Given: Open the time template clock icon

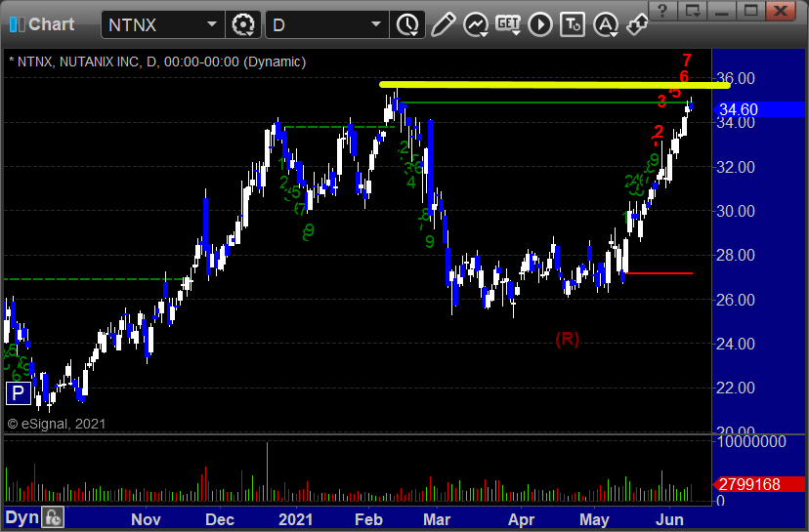Looking at the screenshot, I should (407, 24).
